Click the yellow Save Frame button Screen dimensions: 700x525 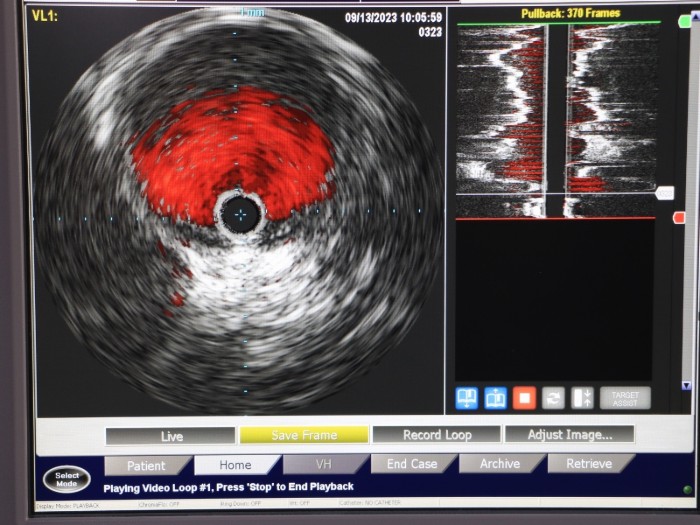click(x=304, y=435)
